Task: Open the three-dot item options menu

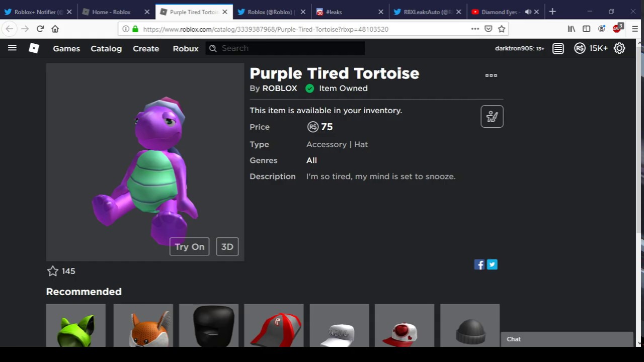Action: [x=491, y=75]
